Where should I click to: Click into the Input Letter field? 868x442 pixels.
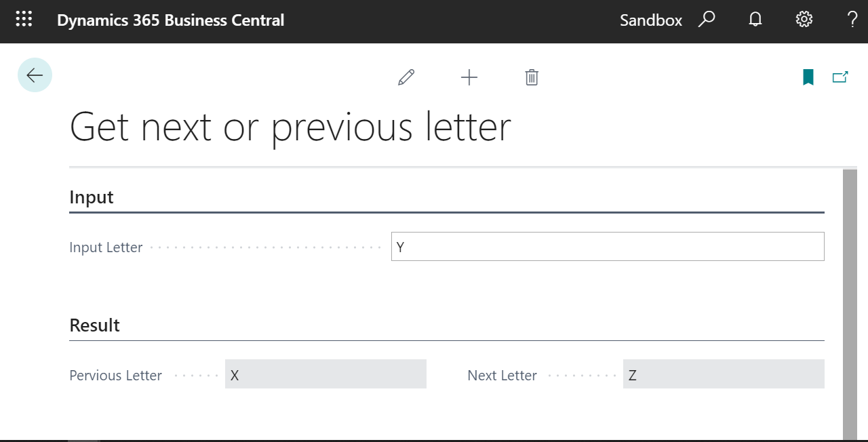(x=608, y=247)
